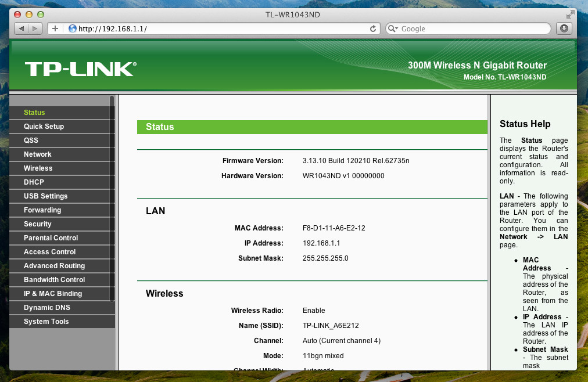
Task: Click the 300M Wireless N Gigabit Router title
Action: click(478, 65)
